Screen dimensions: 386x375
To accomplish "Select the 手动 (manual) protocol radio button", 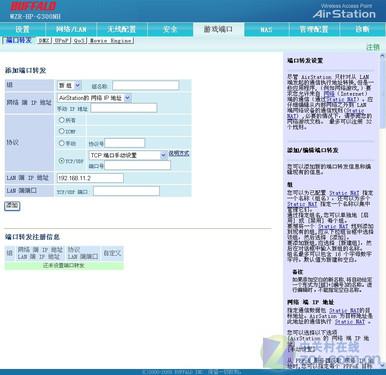I will click(61, 143).
